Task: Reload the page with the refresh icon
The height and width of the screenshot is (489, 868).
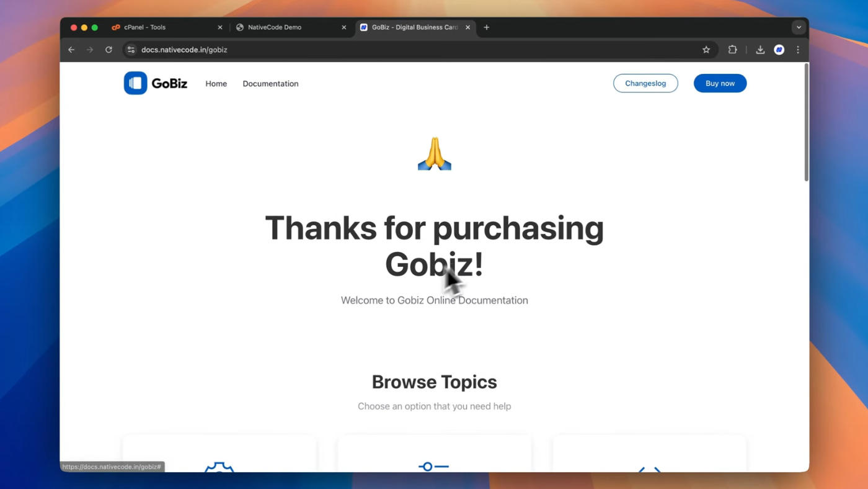Action: pyautogui.click(x=108, y=50)
